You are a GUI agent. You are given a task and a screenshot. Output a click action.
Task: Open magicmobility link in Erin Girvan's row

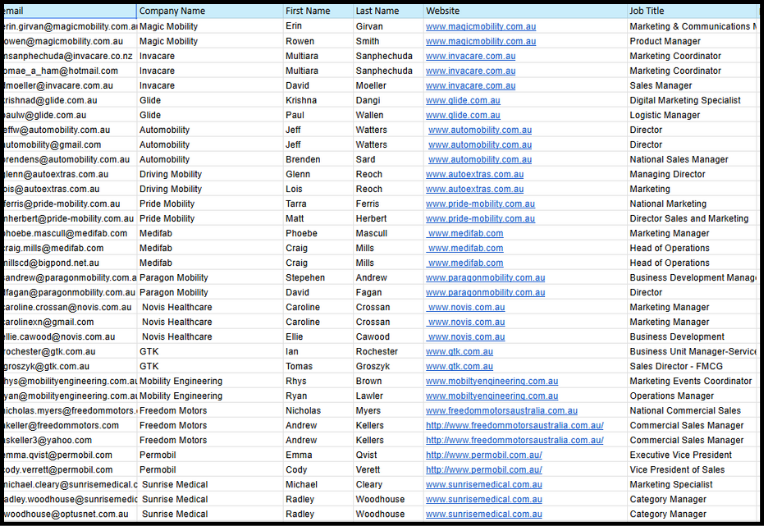[x=481, y=26]
